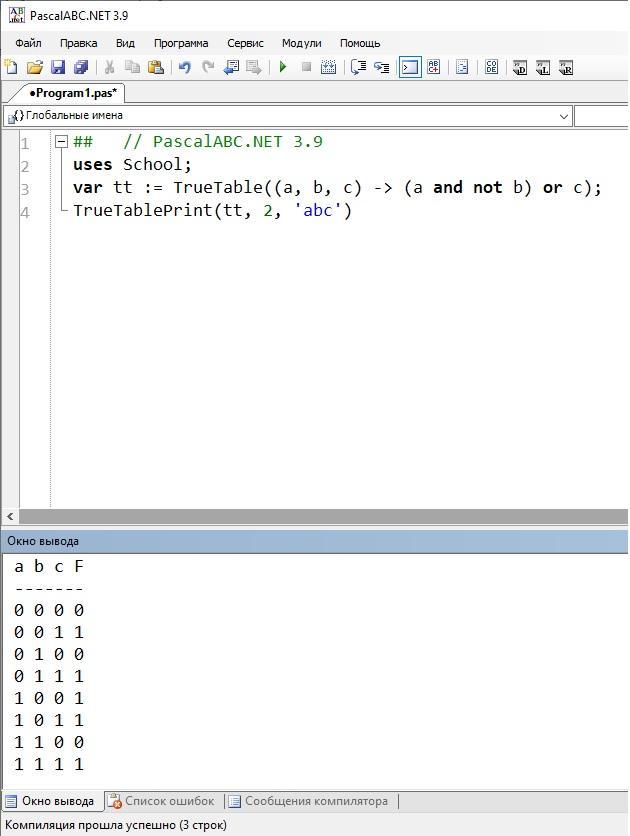Viewport: 630px width, 836px height.
Task: Click 'TrueTablePrint' on line 4
Action: click(x=143, y=211)
